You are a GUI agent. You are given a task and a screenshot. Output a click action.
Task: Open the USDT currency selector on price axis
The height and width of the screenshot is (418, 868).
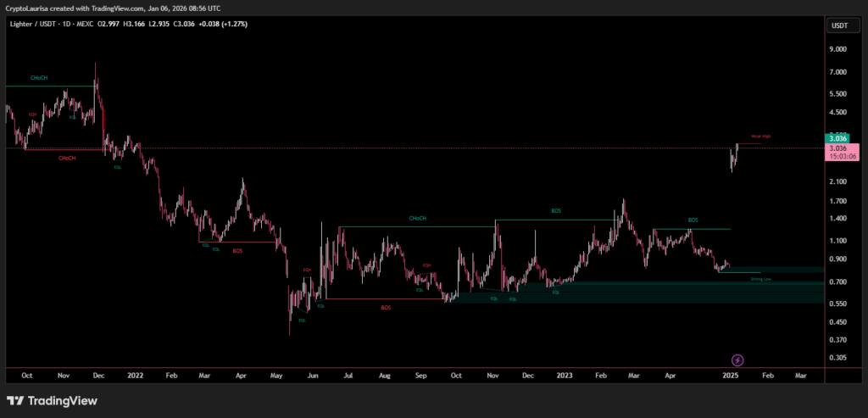coord(839,25)
